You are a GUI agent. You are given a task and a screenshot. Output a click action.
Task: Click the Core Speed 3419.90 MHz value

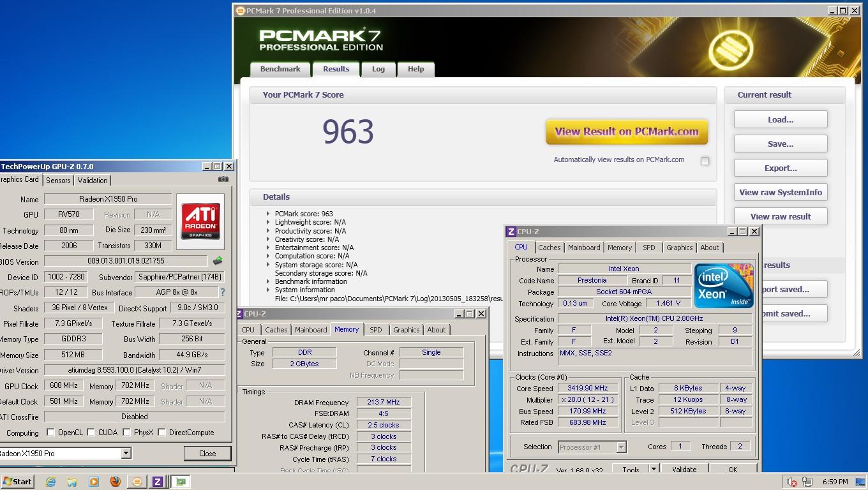pos(587,388)
